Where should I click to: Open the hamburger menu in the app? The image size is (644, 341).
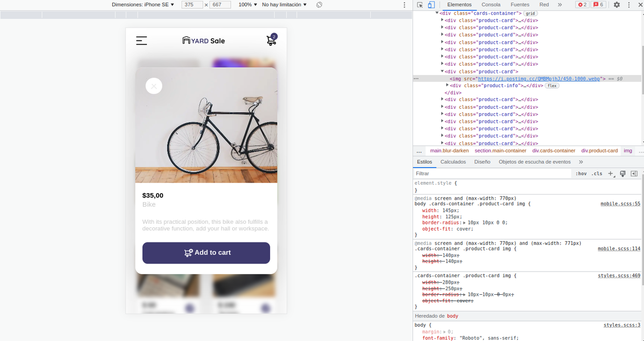pos(141,41)
